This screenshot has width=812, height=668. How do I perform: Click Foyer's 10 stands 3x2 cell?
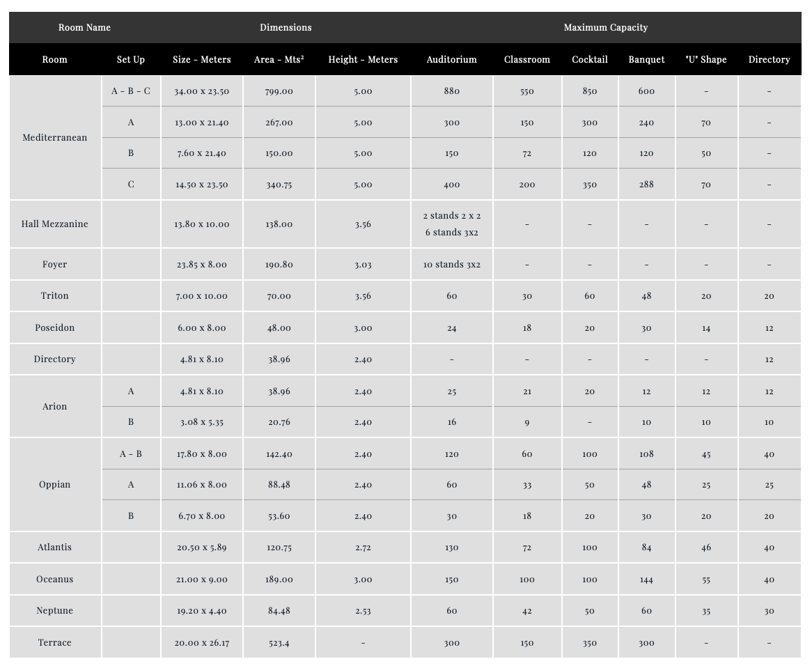point(451,265)
